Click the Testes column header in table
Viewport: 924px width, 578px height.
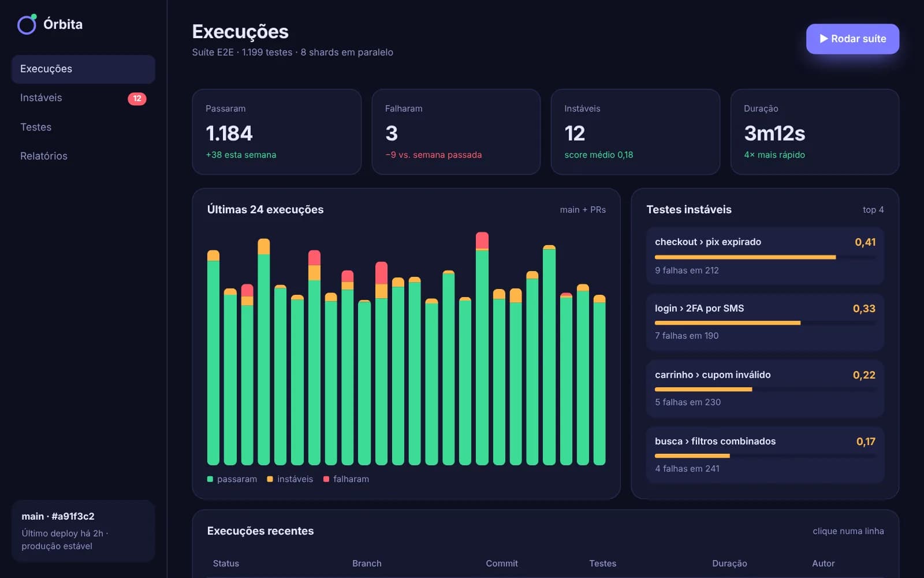602,564
